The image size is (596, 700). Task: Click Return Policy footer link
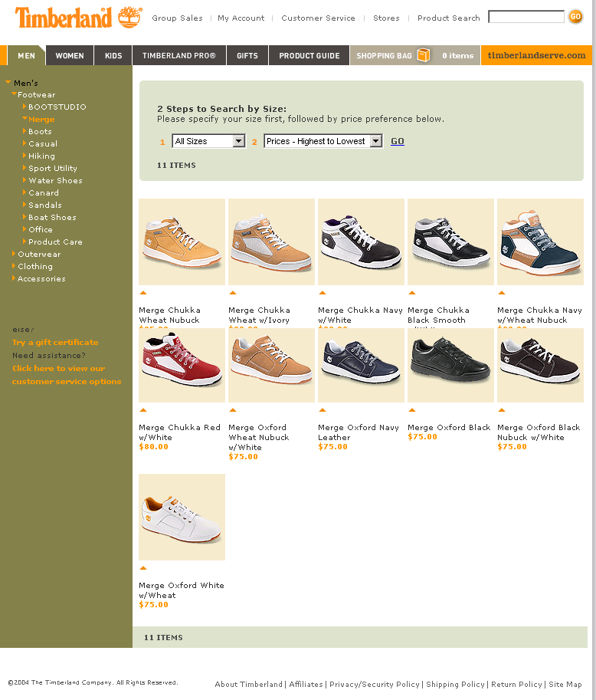point(516,684)
